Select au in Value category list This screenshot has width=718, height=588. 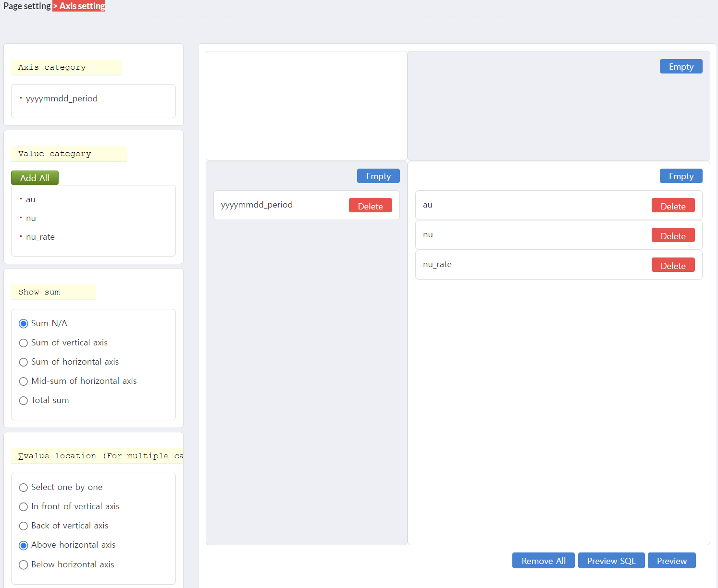pyautogui.click(x=31, y=199)
